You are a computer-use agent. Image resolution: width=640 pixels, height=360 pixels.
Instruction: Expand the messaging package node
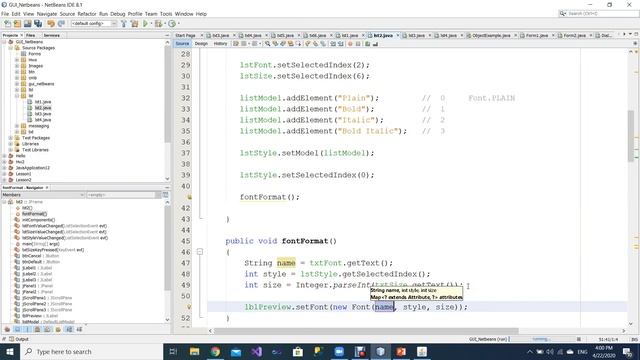click(17, 126)
